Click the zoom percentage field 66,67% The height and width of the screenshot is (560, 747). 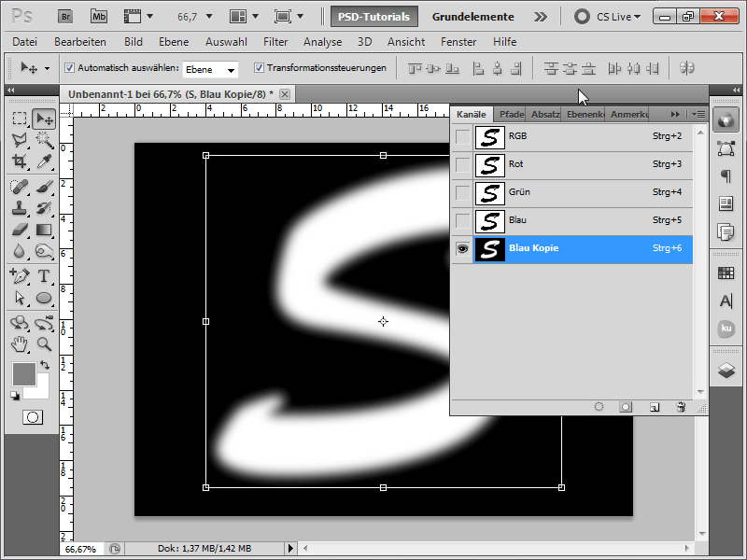[x=80, y=549]
